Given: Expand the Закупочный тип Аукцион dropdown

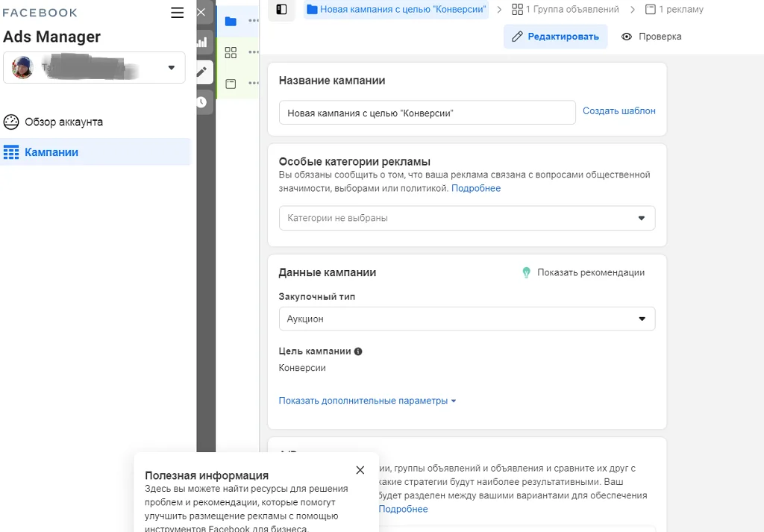Looking at the screenshot, I should [466, 319].
